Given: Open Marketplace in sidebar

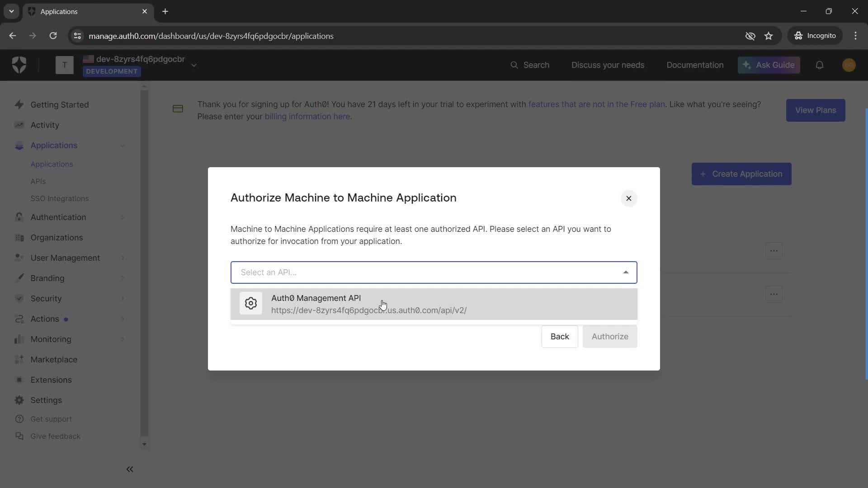Looking at the screenshot, I should point(54,359).
